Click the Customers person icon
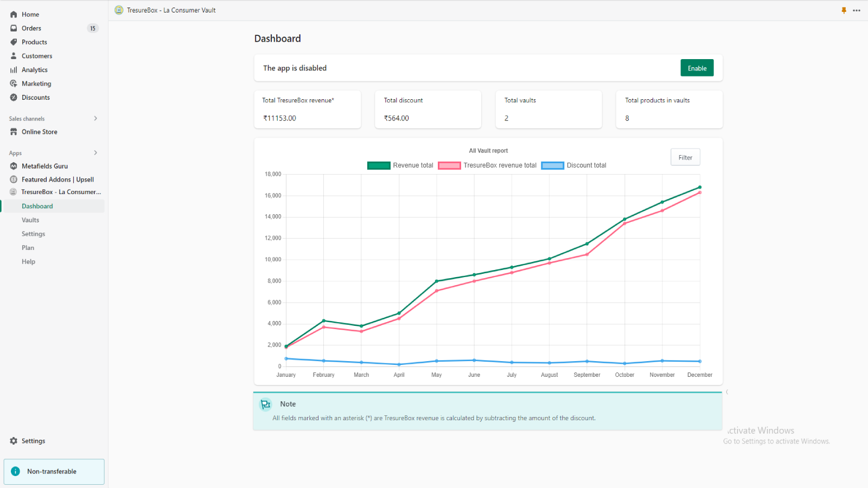This screenshot has height=488, width=868. click(x=14, y=56)
